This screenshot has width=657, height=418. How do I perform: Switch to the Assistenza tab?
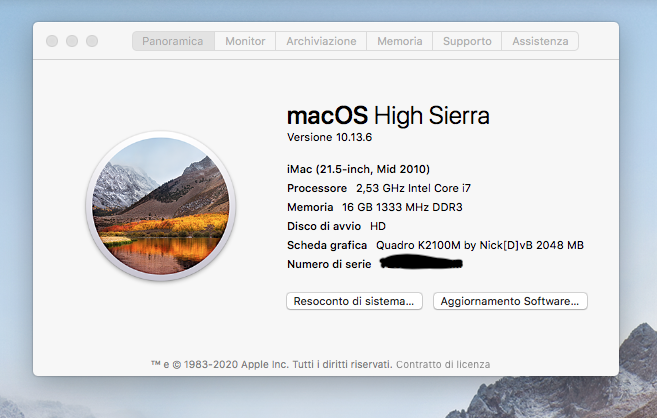pyautogui.click(x=540, y=41)
